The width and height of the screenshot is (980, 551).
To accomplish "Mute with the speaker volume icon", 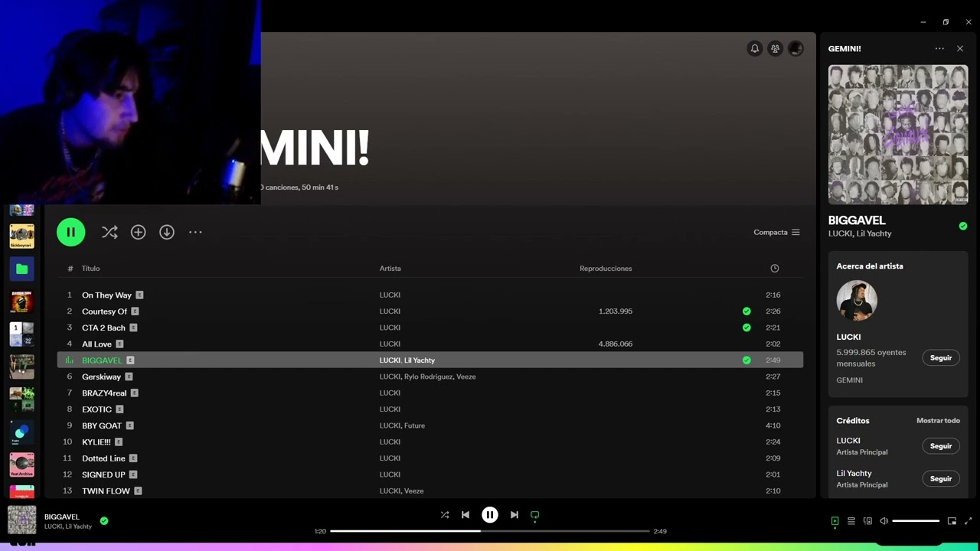I will pyautogui.click(x=884, y=521).
